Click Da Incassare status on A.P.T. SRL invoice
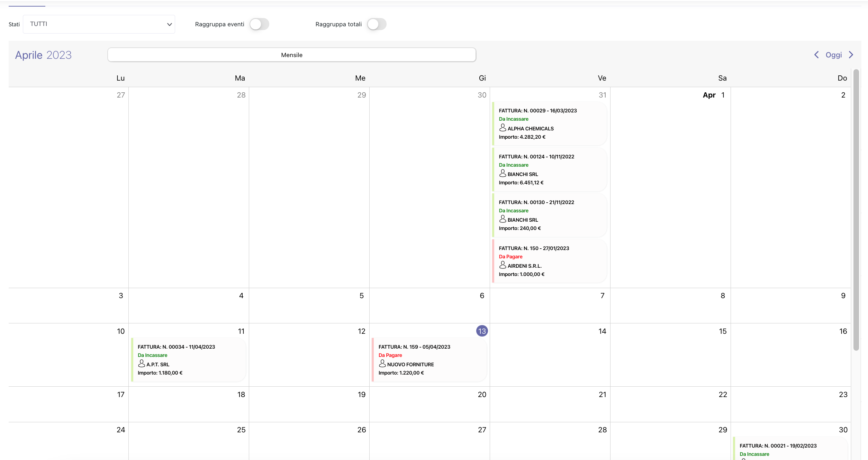 click(x=152, y=355)
